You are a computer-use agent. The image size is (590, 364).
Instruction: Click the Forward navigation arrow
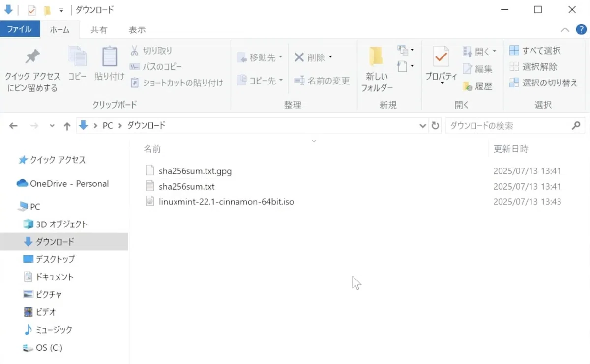coord(34,126)
